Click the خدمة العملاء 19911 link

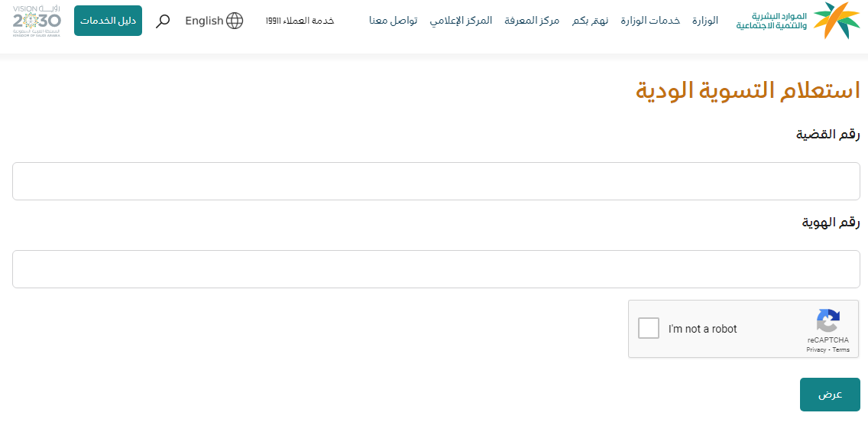click(300, 21)
